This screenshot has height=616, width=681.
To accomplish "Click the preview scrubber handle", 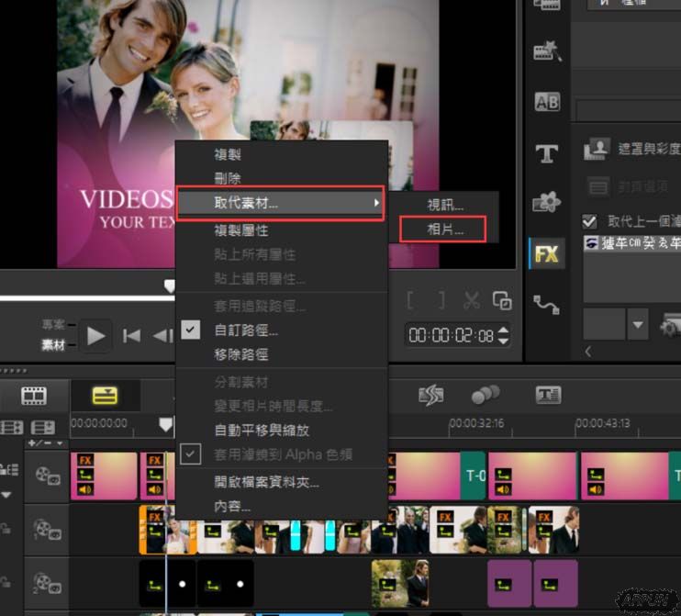I will [169, 286].
